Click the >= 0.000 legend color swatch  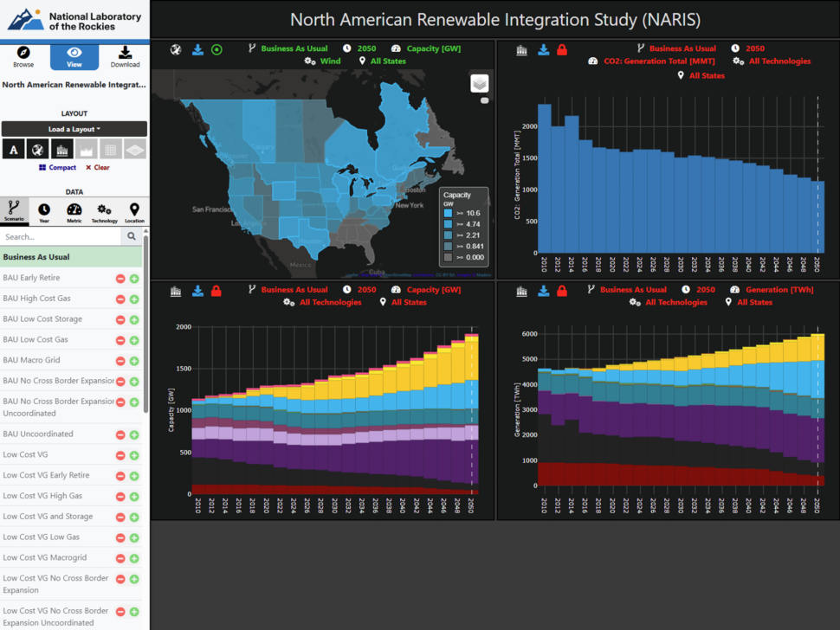click(448, 257)
